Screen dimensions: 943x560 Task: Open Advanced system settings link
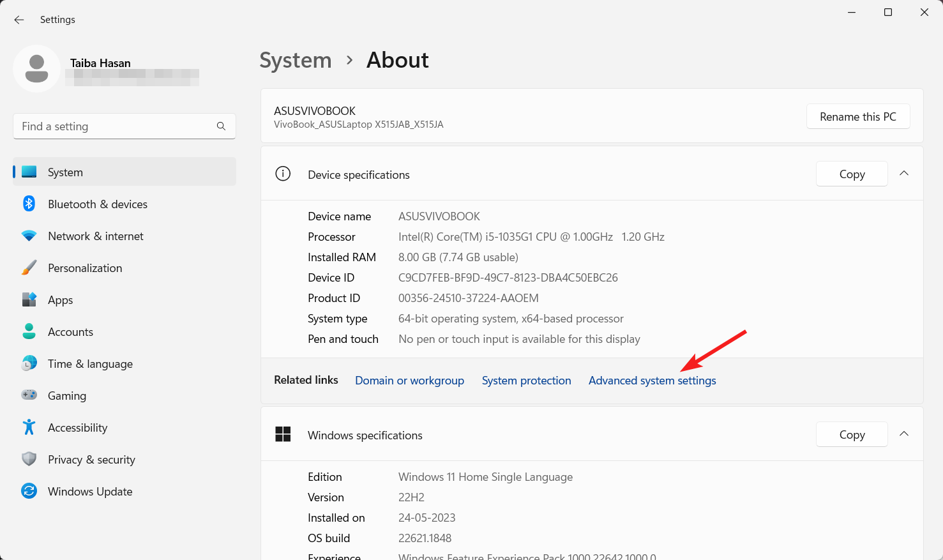click(x=652, y=381)
